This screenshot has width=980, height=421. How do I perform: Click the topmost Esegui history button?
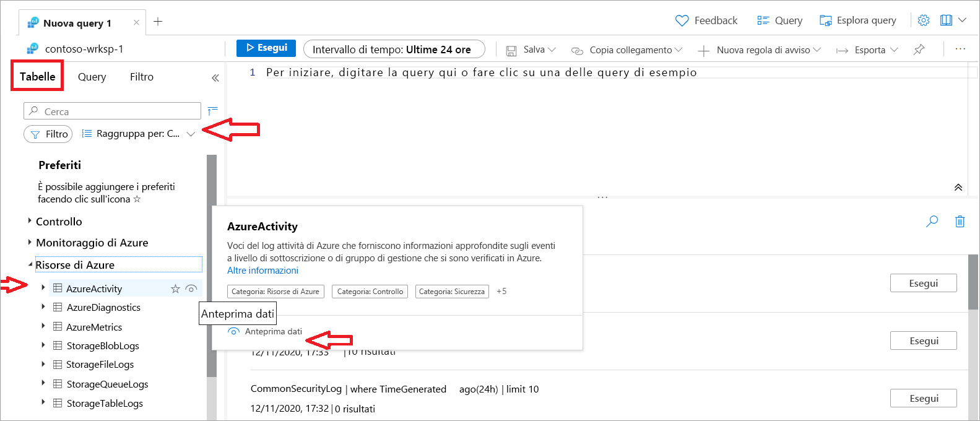point(924,283)
